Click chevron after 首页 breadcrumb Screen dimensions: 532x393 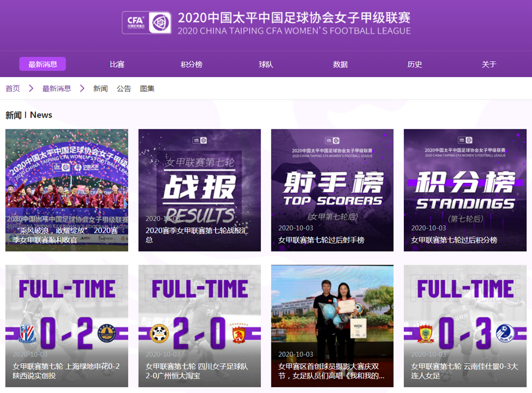[x=31, y=88]
